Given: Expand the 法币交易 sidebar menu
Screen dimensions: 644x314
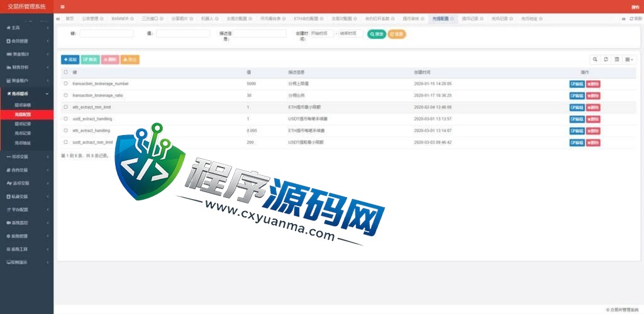Looking at the screenshot, I should (26, 183).
